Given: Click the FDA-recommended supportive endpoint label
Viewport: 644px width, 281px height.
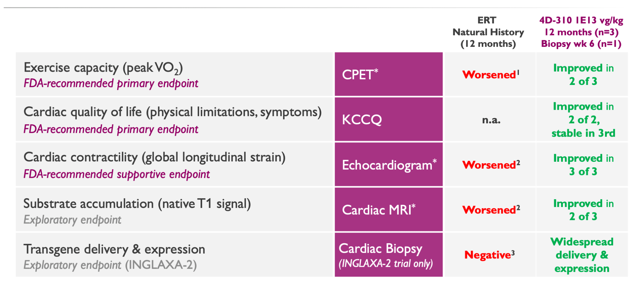Looking at the screenshot, I should coord(117,174).
